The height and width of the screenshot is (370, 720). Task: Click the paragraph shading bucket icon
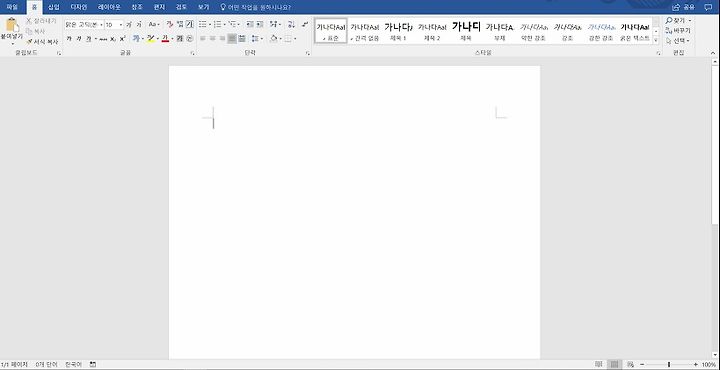[x=274, y=39]
